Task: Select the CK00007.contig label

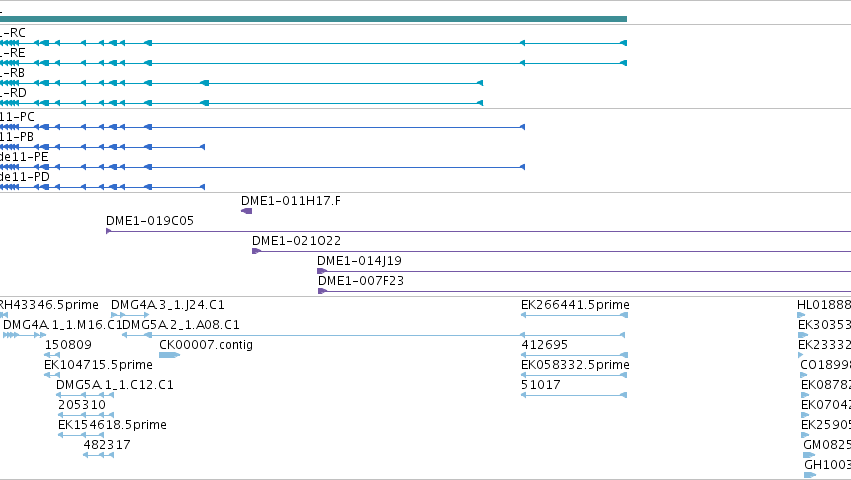Action: (206, 345)
